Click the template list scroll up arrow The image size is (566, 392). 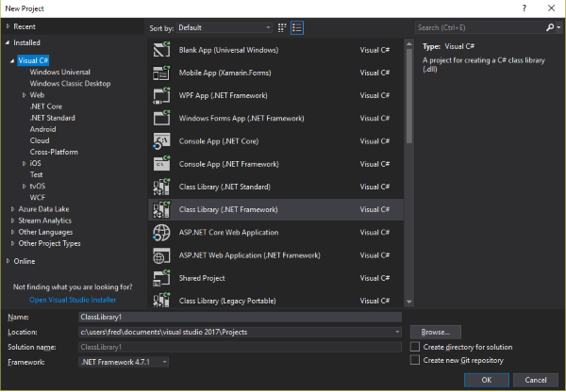[409, 44]
